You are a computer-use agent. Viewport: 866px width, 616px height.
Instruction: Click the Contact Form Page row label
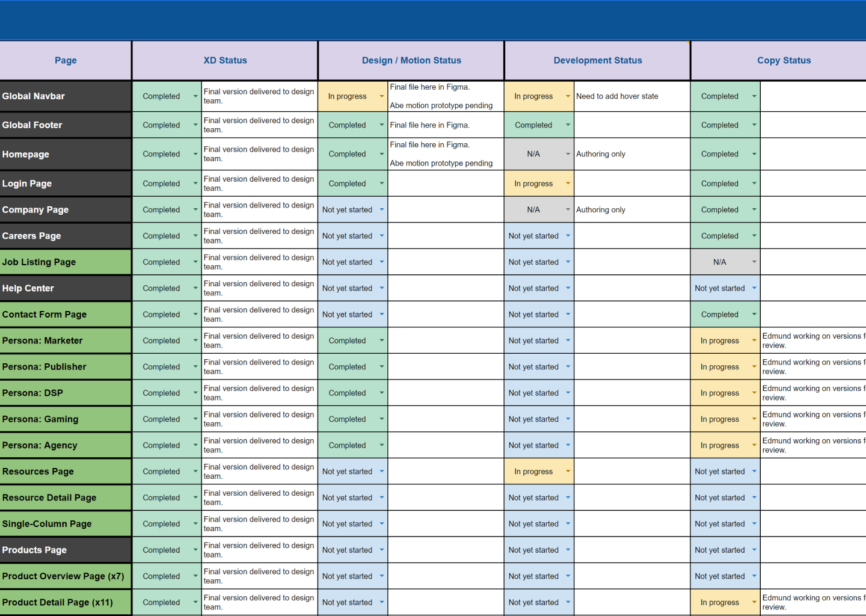point(66,315)
